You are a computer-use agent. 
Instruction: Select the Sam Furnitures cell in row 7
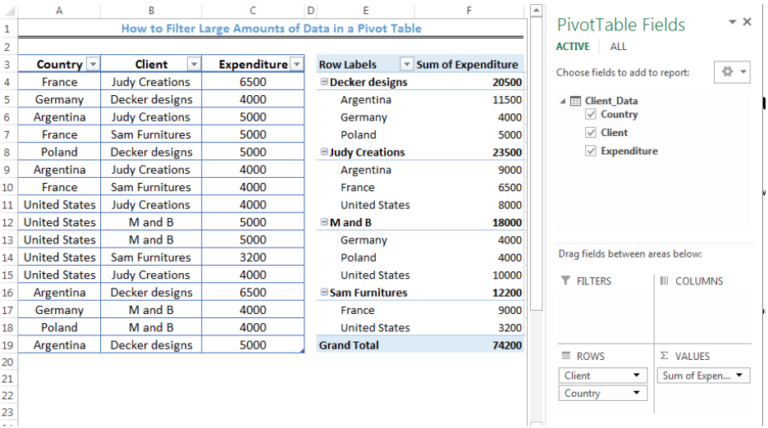click(151, 134)
